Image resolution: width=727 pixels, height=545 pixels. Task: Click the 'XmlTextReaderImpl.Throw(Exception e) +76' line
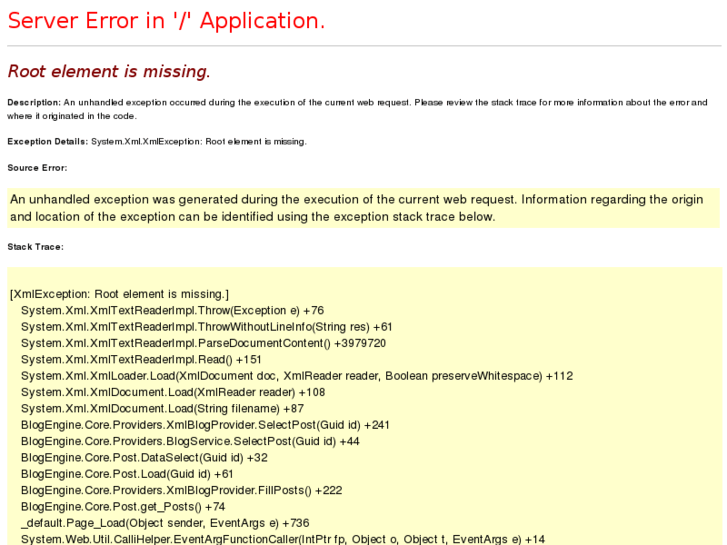pos(172,310)
